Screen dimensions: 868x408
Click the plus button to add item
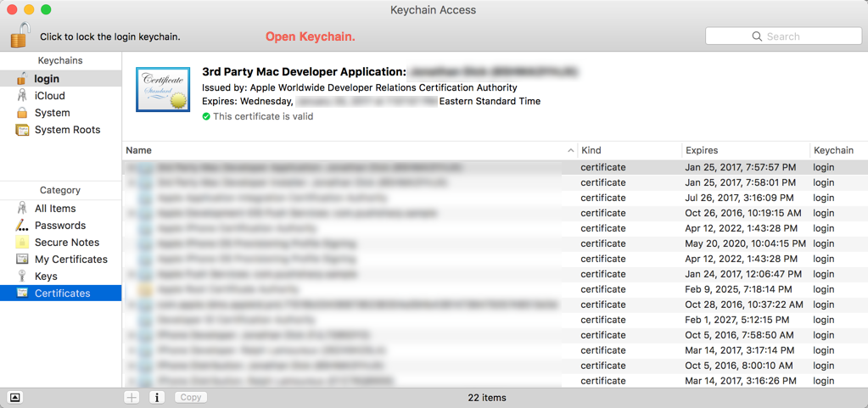(132, 398)
